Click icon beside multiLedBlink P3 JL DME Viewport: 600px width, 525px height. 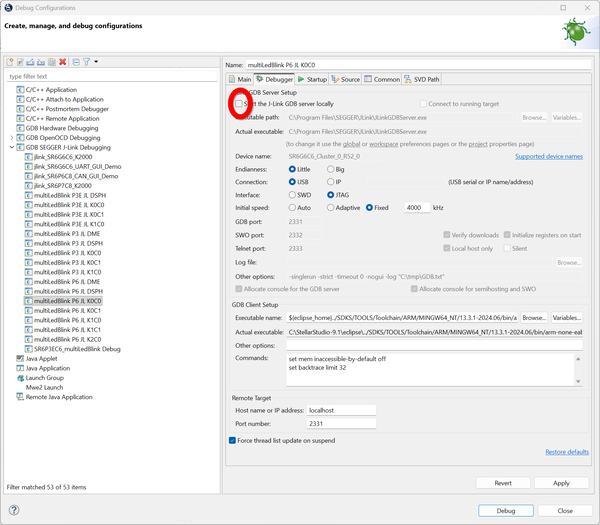click(x=29, y=233)
